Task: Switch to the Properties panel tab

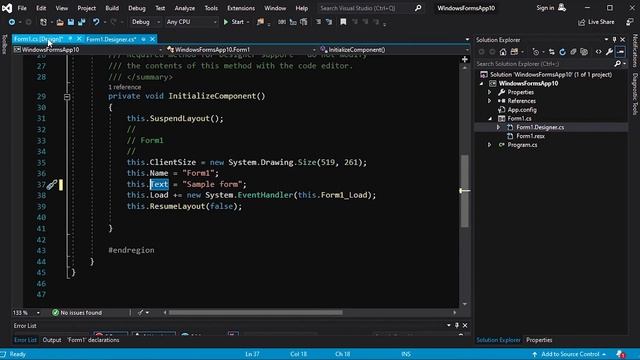Action: (539, 340)
